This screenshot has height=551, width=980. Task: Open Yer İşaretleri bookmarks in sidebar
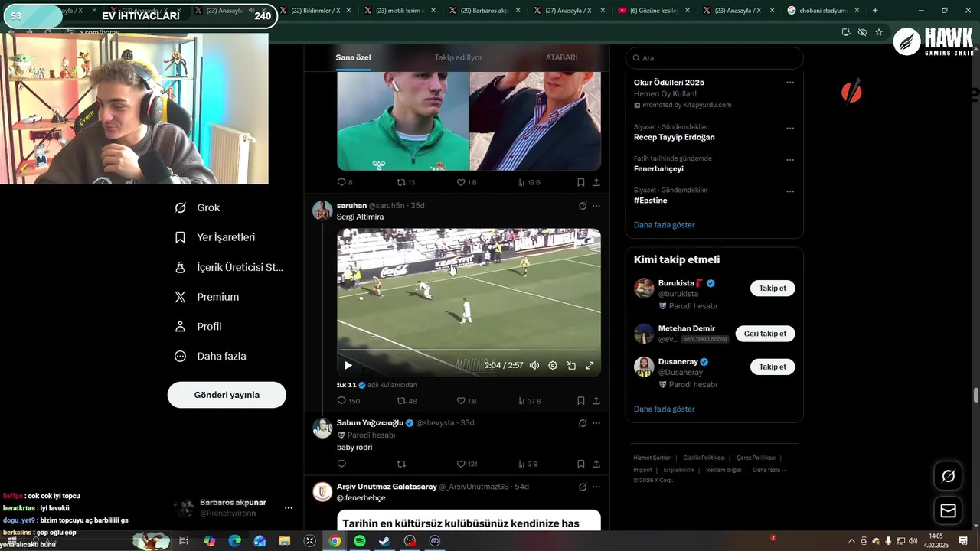click(215, 237)
